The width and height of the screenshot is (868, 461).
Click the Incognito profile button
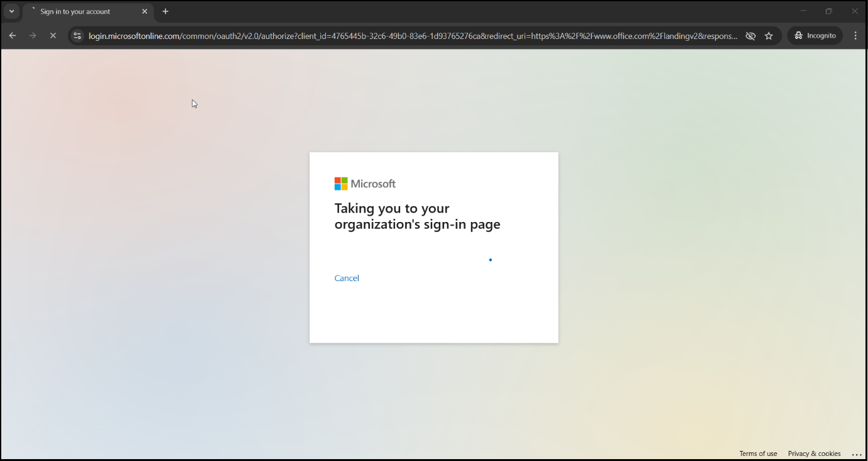pyautogui.click(x=815, y=36)
